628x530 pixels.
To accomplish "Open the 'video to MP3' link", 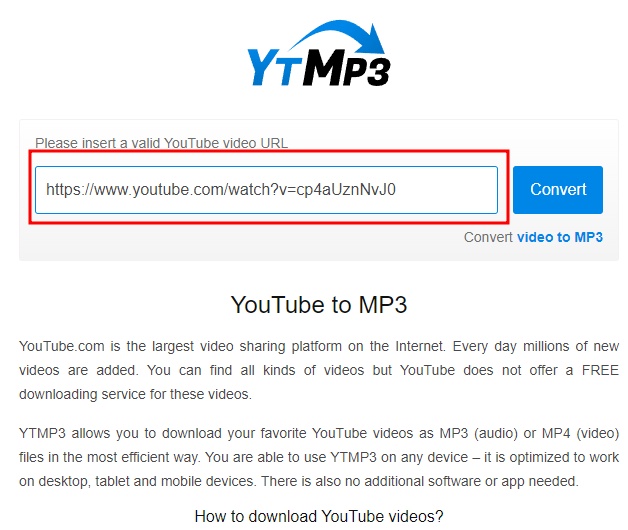I will tap(560, 237).
